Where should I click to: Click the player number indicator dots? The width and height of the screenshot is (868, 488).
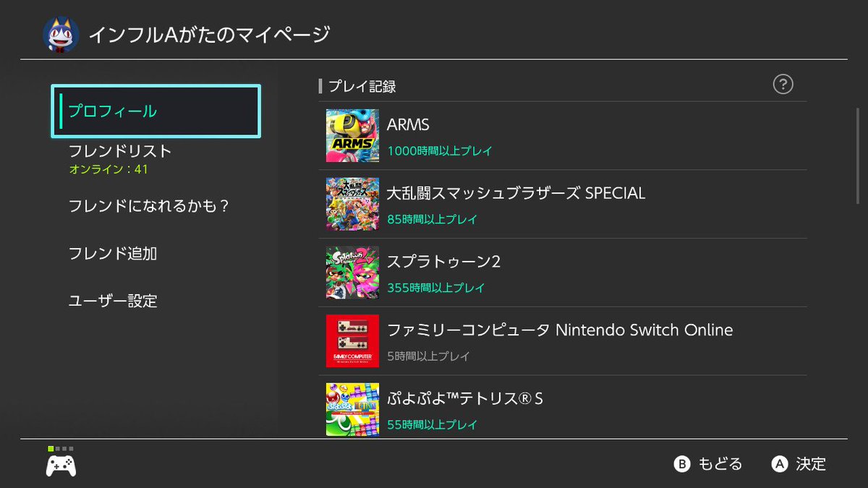(61, 449)
